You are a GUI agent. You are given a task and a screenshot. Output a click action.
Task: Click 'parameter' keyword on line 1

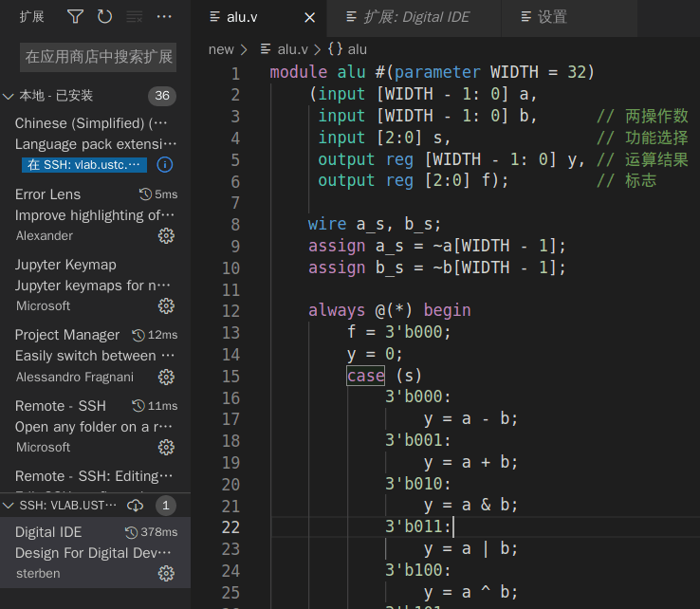pyautogui.click(x=437, y=72)
